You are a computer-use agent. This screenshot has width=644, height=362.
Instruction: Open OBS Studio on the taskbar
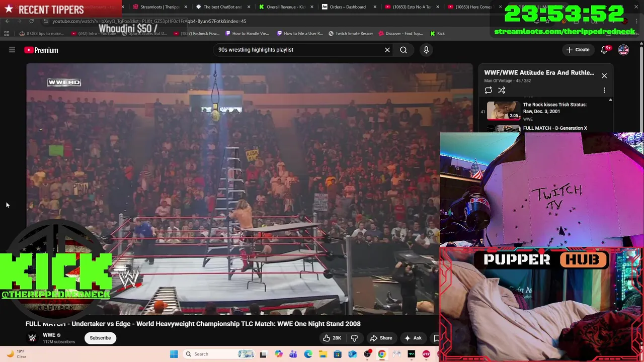(x=367, y=354)
